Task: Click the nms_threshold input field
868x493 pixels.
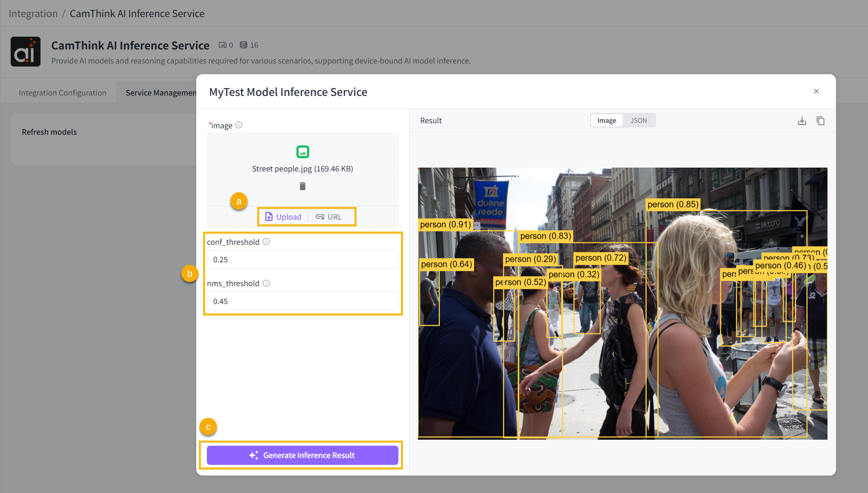Action: tap(302, 302)
